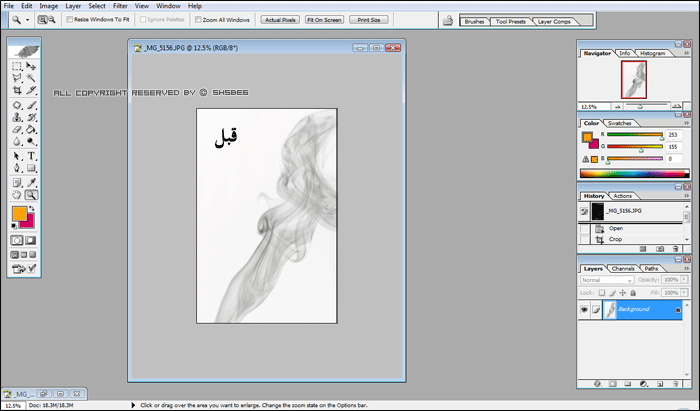
Task: Open the Filter menu
Action: click(120, 6)
